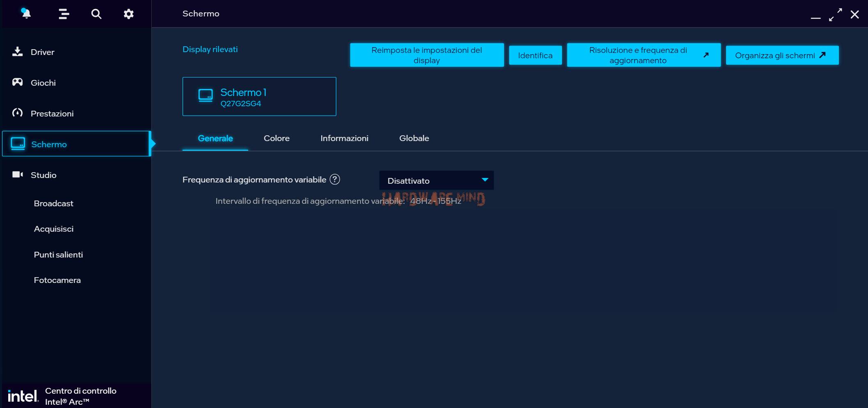Click the Intel logo
The height and width of the screenshot is (408, 868).
pos(23,396)
